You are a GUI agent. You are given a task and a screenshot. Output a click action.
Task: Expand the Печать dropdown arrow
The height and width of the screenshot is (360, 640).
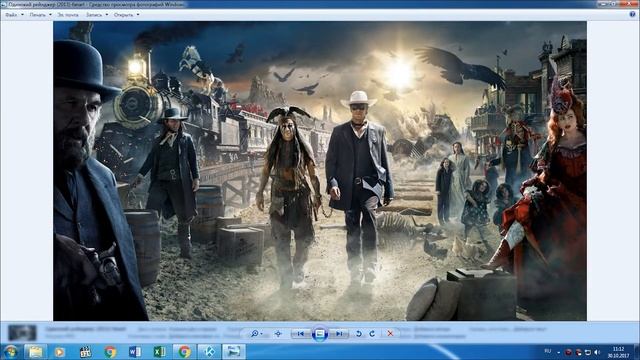(50, 15)
